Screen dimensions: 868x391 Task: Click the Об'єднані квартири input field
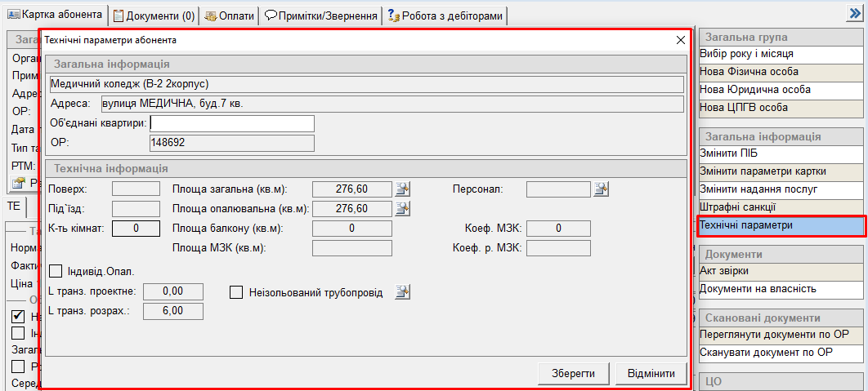coord(232,123)
